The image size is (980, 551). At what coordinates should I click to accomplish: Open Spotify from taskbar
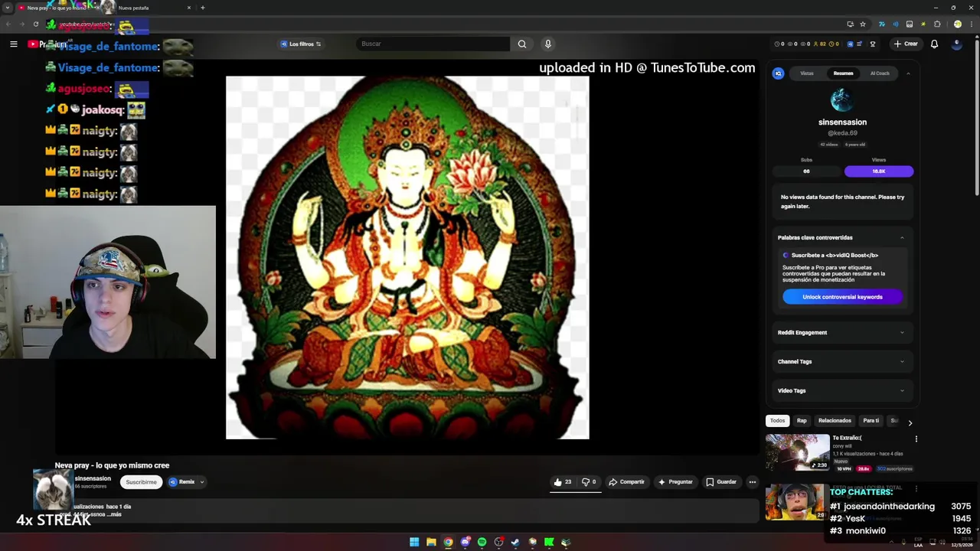pyautogui.click(x=482, y=542)
